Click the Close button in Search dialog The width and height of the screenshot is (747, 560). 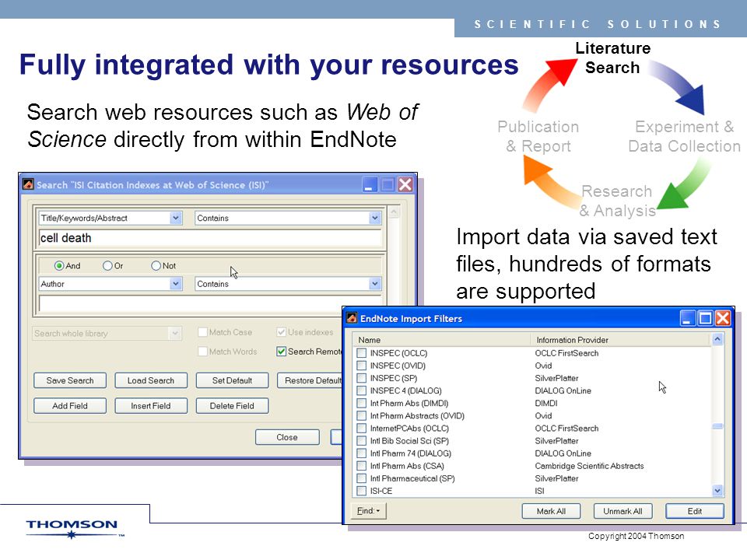pyautogui.click(x=287, y=437)
